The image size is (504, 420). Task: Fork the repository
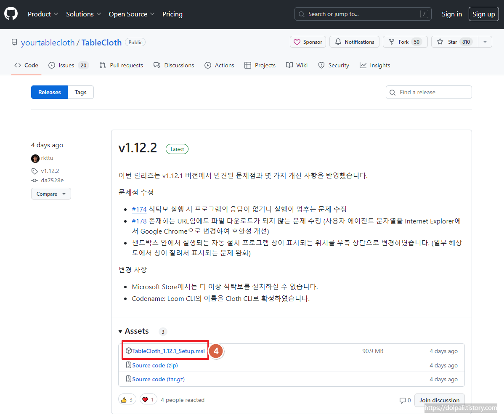[405, 42]
